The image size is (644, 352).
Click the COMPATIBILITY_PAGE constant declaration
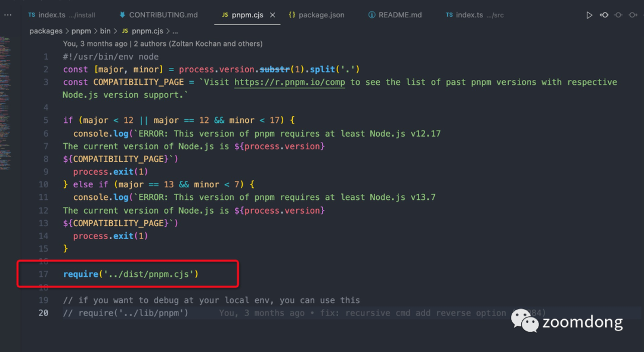(x=138, y=82)
